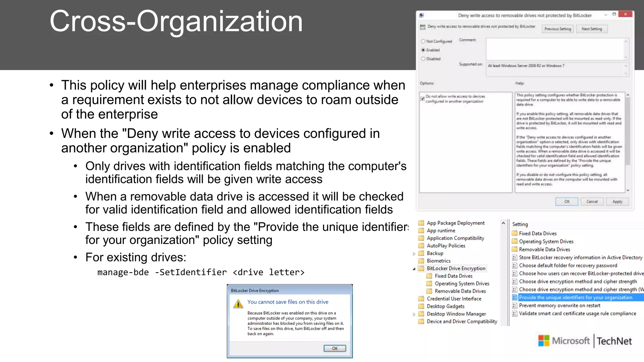Select the Disabled radio button
Viewport: 644px width, 362px height.
point(423,59)
